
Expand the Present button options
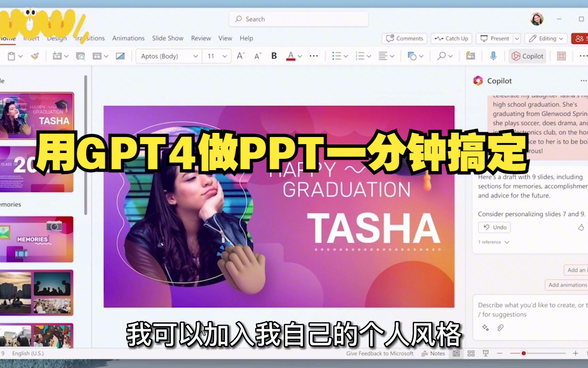pos(517,38)
